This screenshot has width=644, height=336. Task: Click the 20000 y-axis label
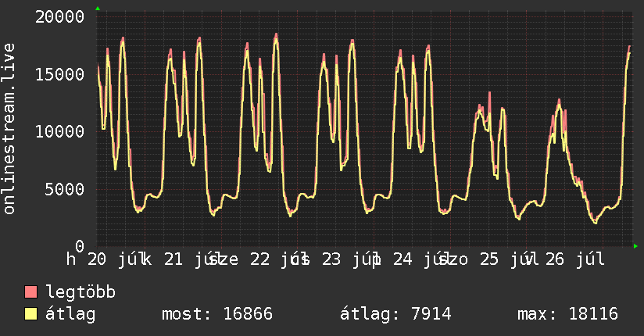tap(60, 17)
